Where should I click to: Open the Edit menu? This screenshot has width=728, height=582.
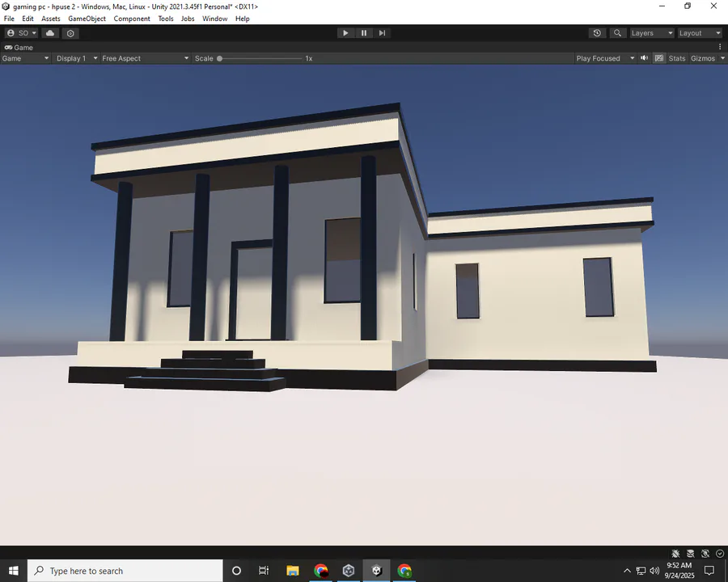[x=28, y=19]
